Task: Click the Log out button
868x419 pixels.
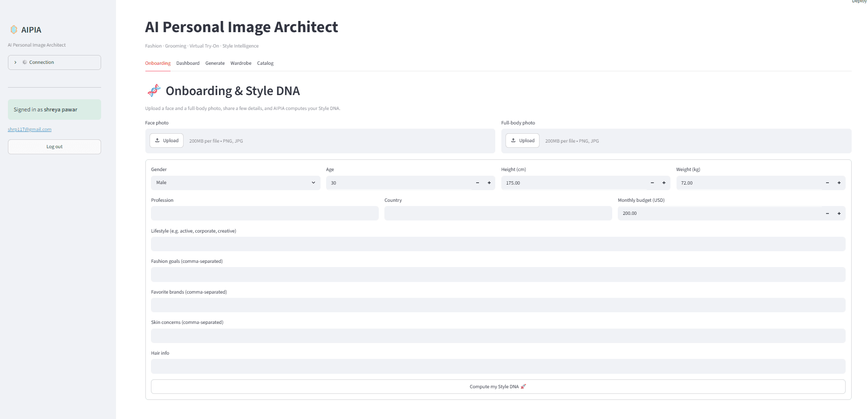Action: point(55,147)
